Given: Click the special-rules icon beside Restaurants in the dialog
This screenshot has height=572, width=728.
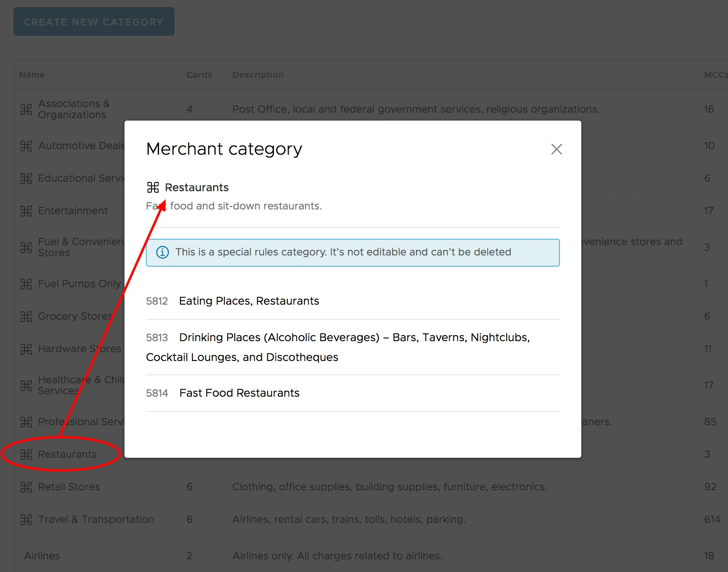Looking at the screenshot, I should click(153, 187).
